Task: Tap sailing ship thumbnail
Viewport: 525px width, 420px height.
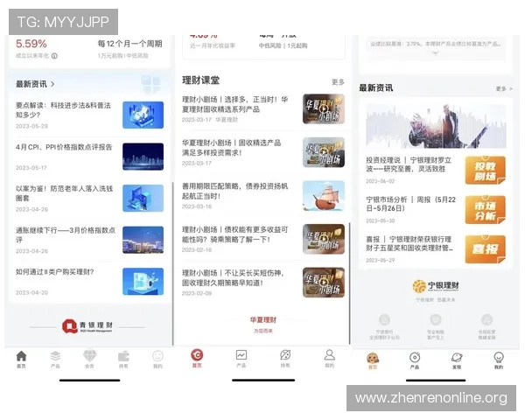Action: coord(324,196)
